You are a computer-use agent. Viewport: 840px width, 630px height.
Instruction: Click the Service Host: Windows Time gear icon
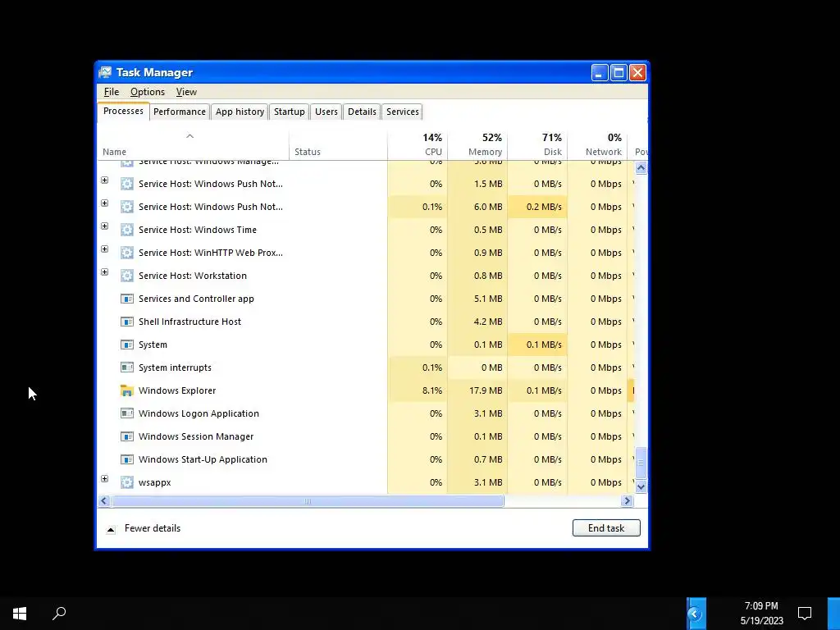(x=127, y=230)
